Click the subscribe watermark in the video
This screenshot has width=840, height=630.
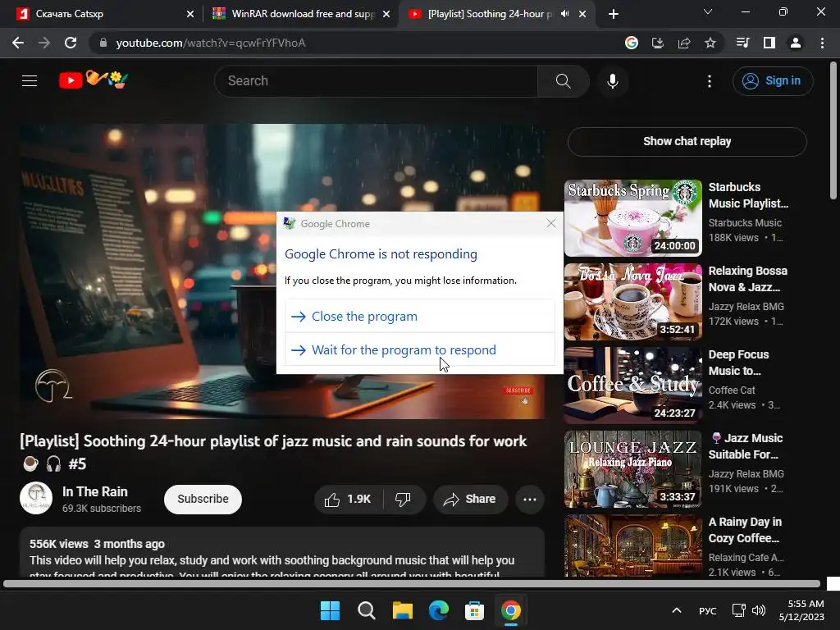coord(518,394)
